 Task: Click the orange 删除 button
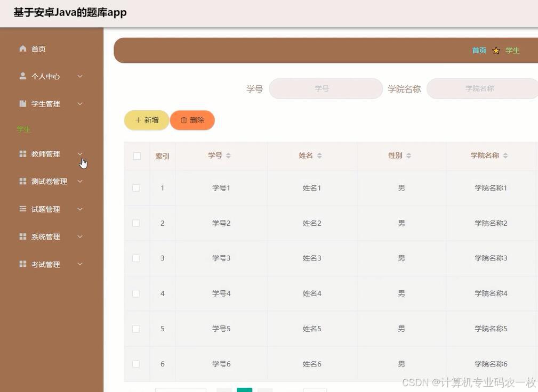click(x=192, y=120)
